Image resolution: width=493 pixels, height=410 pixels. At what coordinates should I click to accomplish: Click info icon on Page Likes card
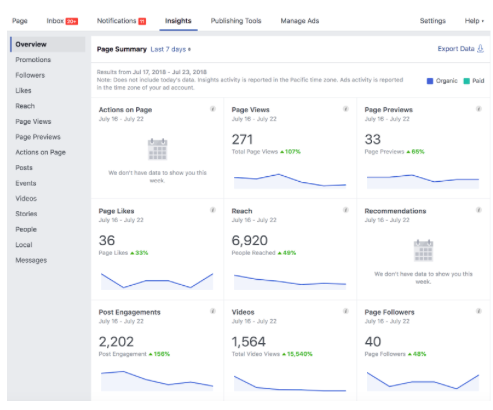(x=213, y=210)
